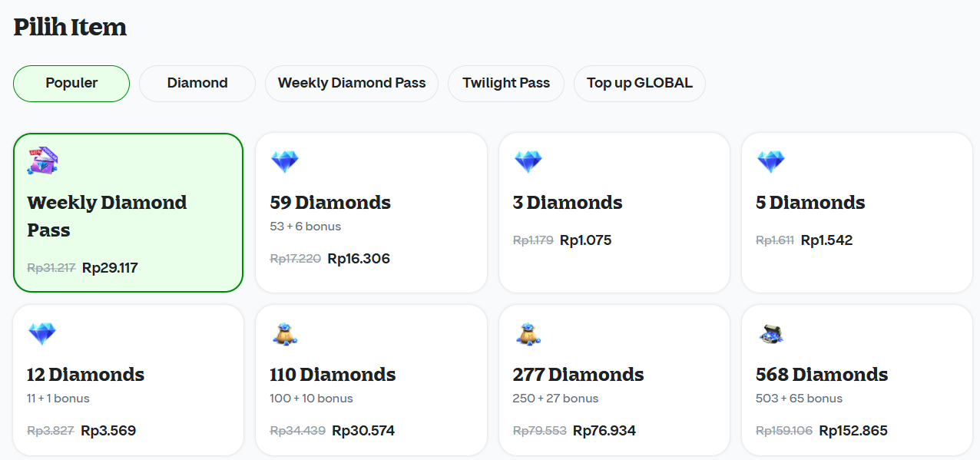Image resolution: width=980 pixels, height=460 pixels.
Task: Pick the 110 Diamonds package
Action: click(371, 379)
